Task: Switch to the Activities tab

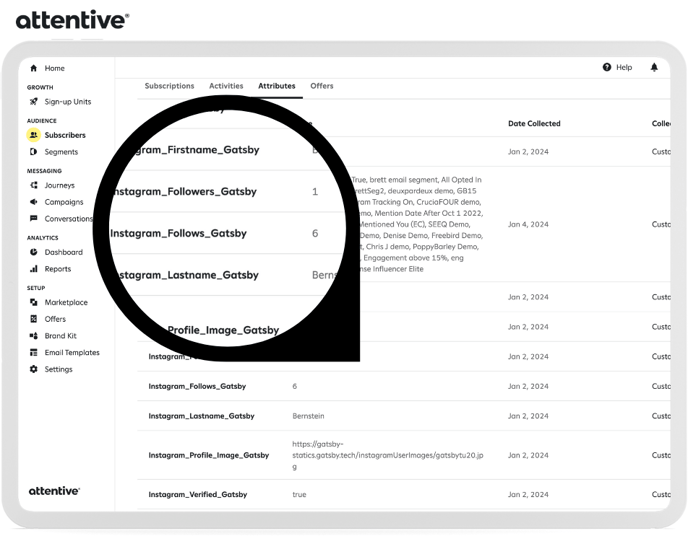Action: pyautogui.click(x=226, y=86)
